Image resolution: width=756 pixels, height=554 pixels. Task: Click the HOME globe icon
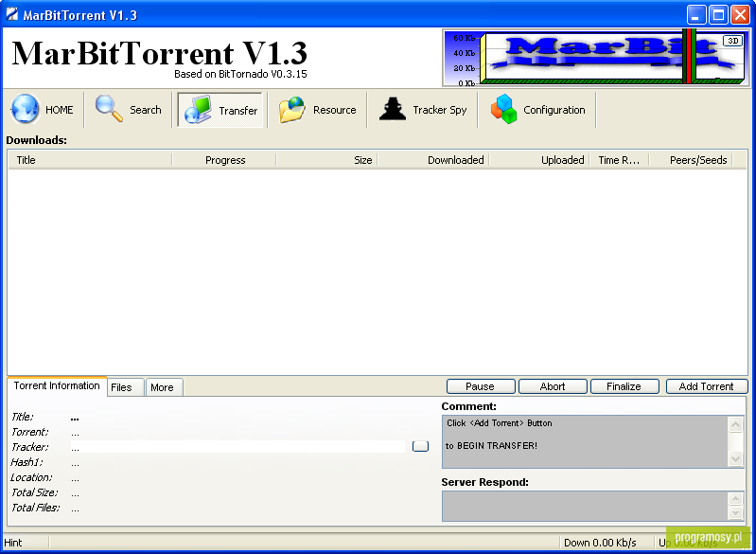pos(25,110)
